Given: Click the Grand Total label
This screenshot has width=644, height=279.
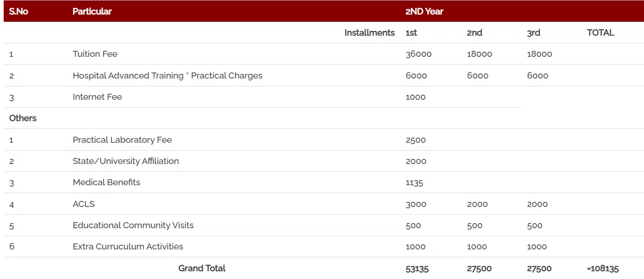Looking at the screenshot, I should pos(202,268).
